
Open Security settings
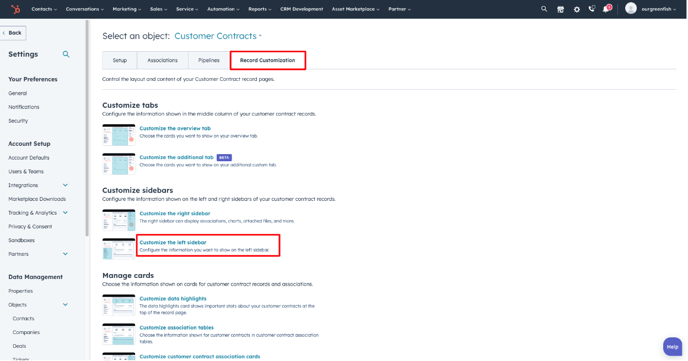[18, 121]
